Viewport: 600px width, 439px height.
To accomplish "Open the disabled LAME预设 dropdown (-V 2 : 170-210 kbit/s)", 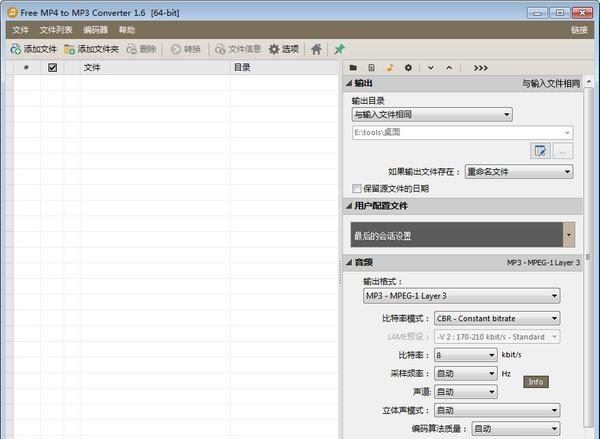I will click(497, 337).
